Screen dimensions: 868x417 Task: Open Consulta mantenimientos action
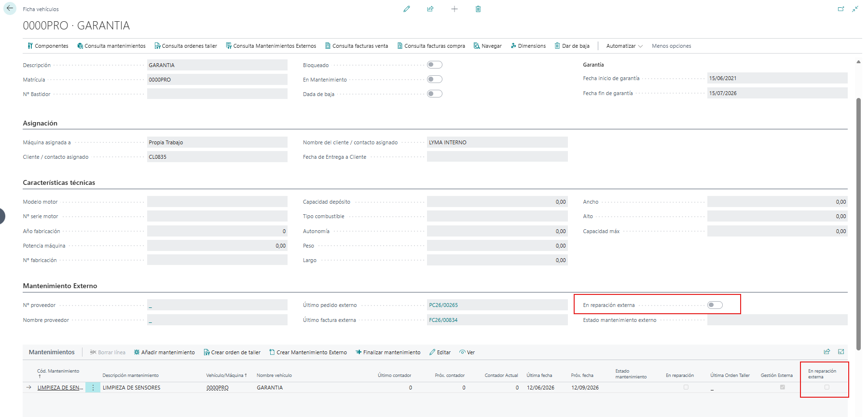pos(111,46)
